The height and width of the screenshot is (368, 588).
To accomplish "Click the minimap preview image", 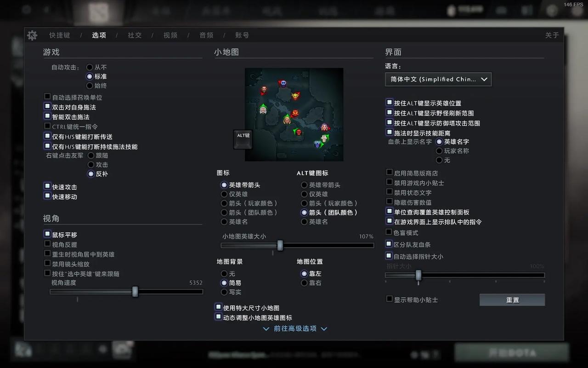I will [x=294, y=114].
